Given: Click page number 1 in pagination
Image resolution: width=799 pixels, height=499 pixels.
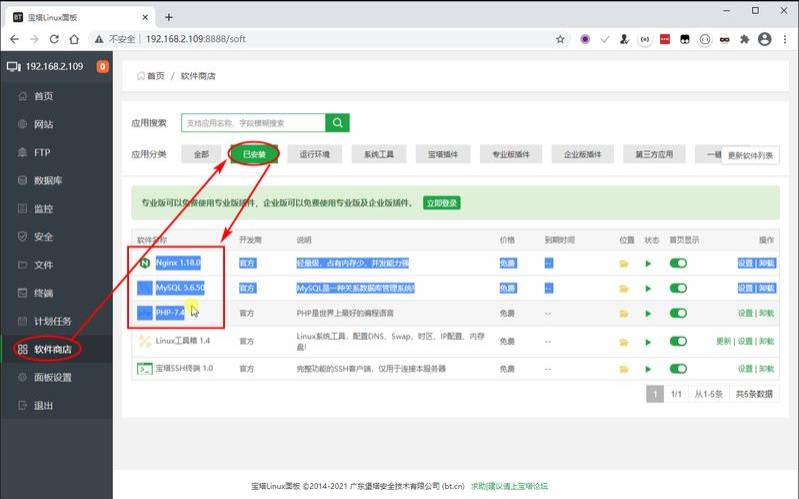Looking at the screenshot, I should [x=655, y=394].
